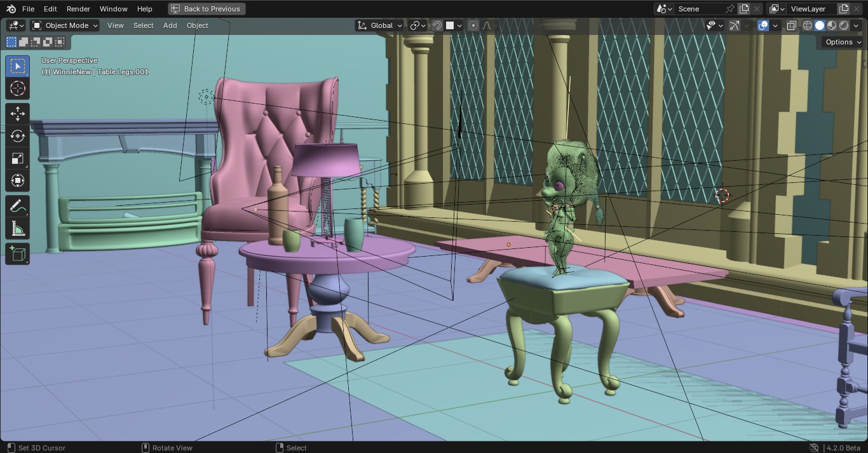The image size is (868, 453).
Task: Pick the Measure ruler tool
Action: pos(17,229)
